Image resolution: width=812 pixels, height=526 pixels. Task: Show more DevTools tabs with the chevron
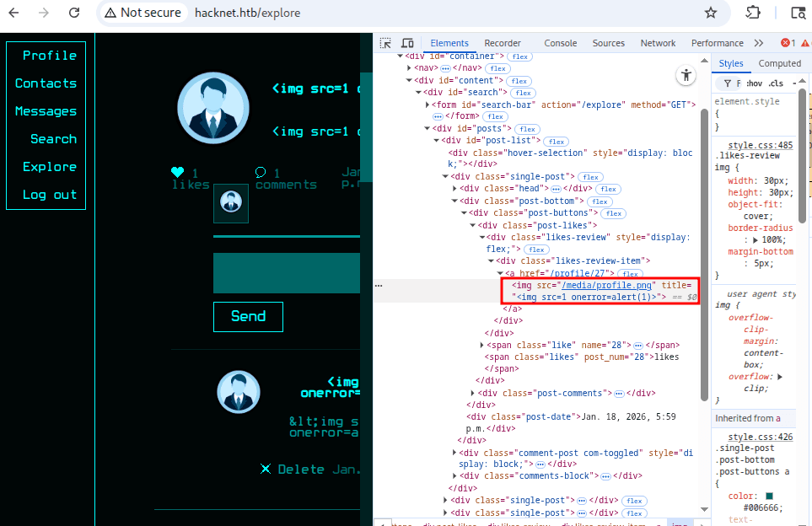758,43
